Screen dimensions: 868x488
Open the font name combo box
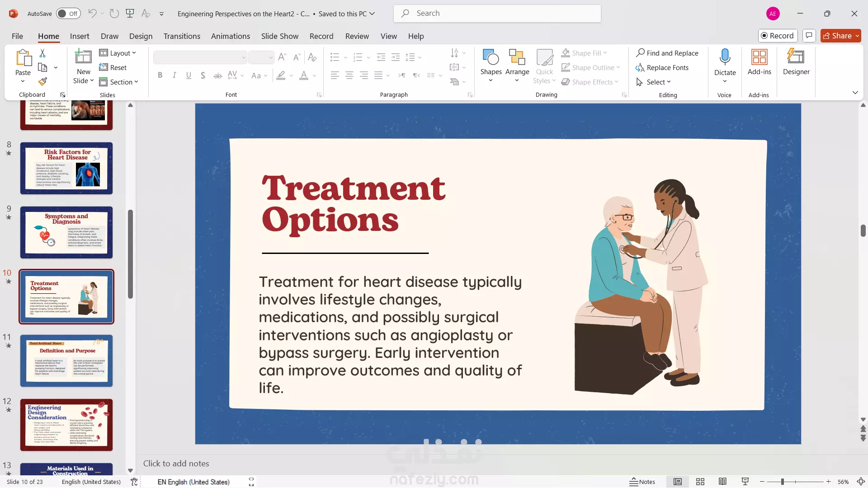[200, 57]
